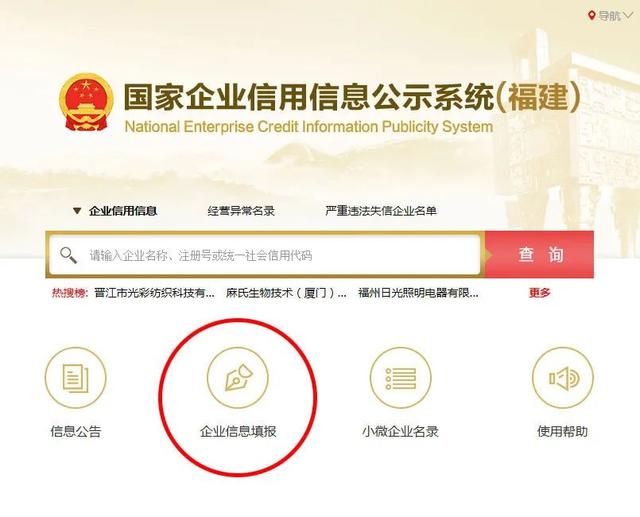Select the 企业信用信息 tab
This screenshot has height=517, width=640.
point(123,211)
